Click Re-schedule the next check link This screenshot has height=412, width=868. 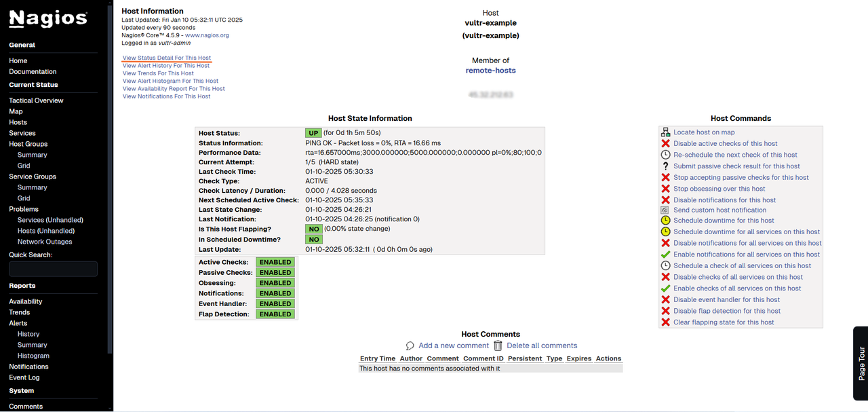click(735, 155)
